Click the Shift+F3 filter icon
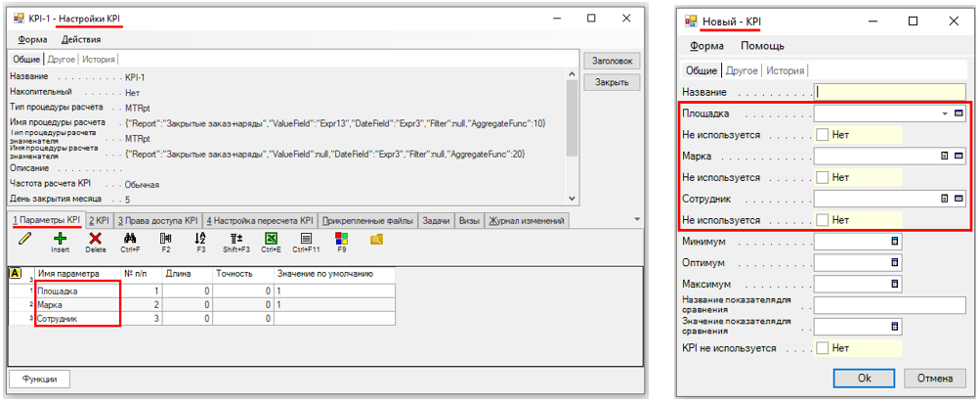This screenshot has width=980, height=404. point(235,239)
